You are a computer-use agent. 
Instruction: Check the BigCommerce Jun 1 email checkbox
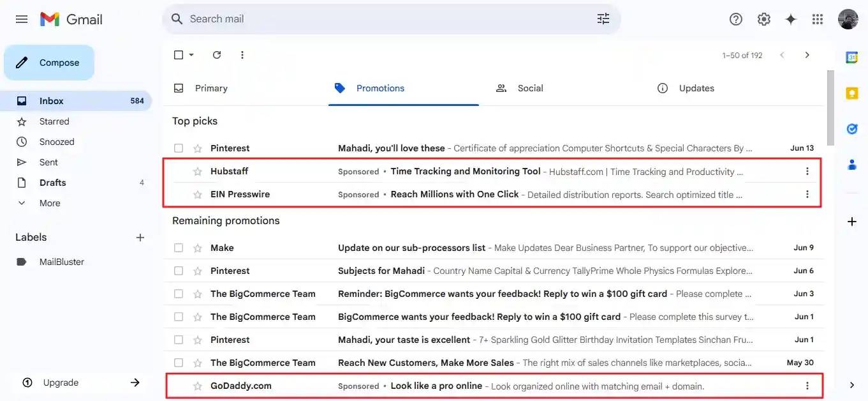(179, 317)
